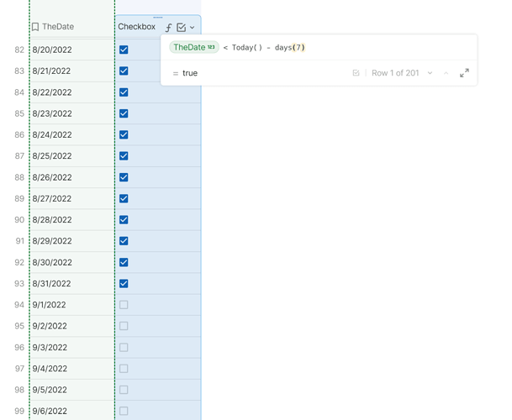The width and height of the screenshot is (512, 420).
Task: Uncheck the checkbox for 8/28/2022
Action: point(124,219)
